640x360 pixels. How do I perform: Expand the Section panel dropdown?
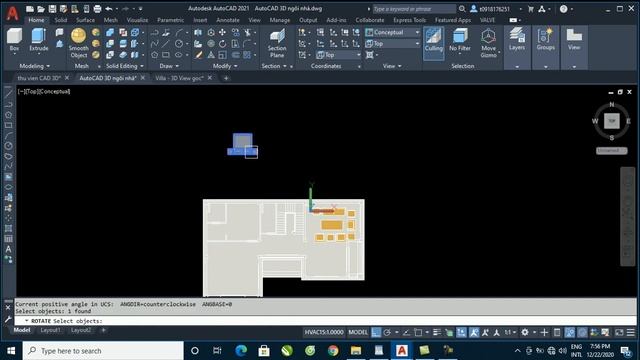pos(274,66)
